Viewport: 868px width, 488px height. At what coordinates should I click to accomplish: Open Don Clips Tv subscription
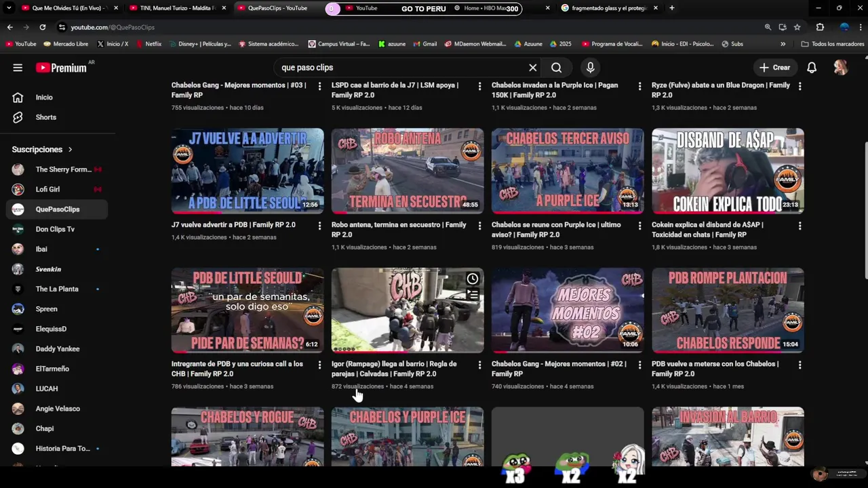pos(57,229)
